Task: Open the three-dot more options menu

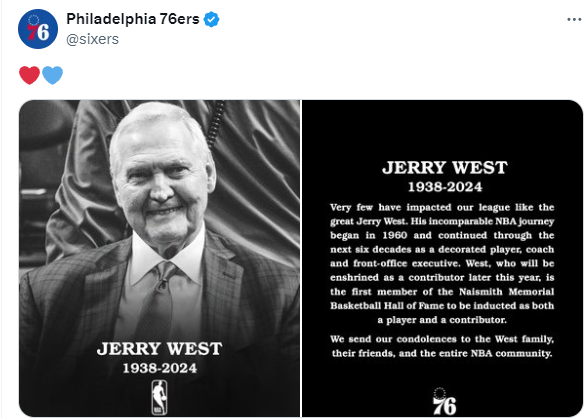Action: (574, 19)
